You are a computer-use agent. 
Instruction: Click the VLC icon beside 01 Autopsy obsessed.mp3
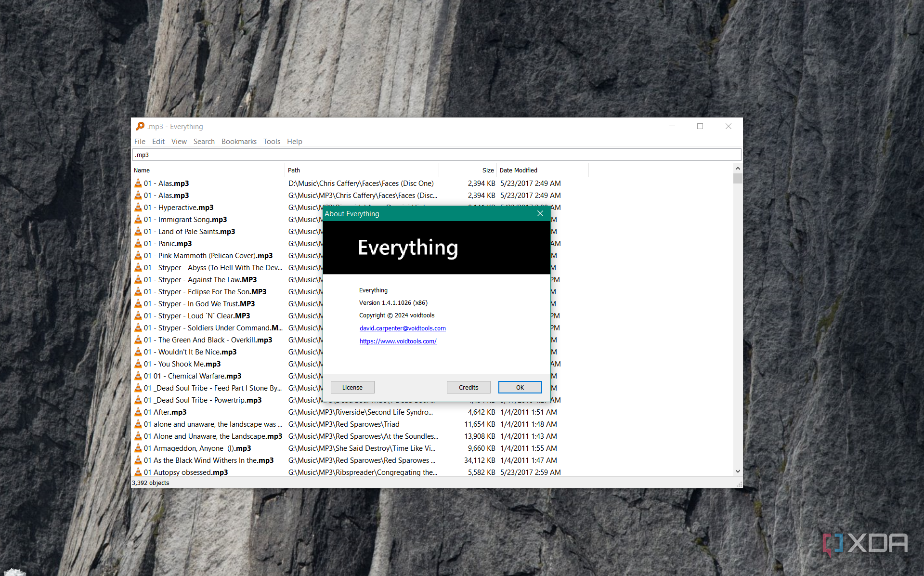pyautogui.click(x=138, y=472)
